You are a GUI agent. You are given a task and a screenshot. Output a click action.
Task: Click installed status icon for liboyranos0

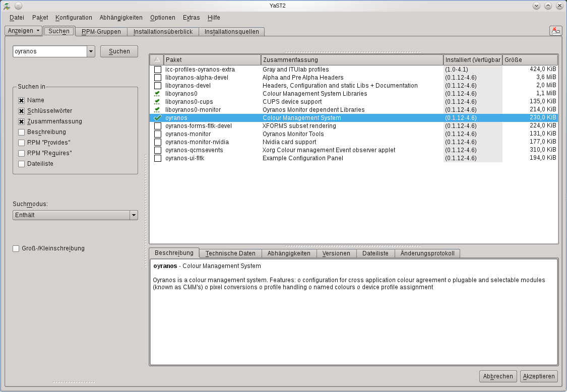pyautogui.click(x=157, y=94)
